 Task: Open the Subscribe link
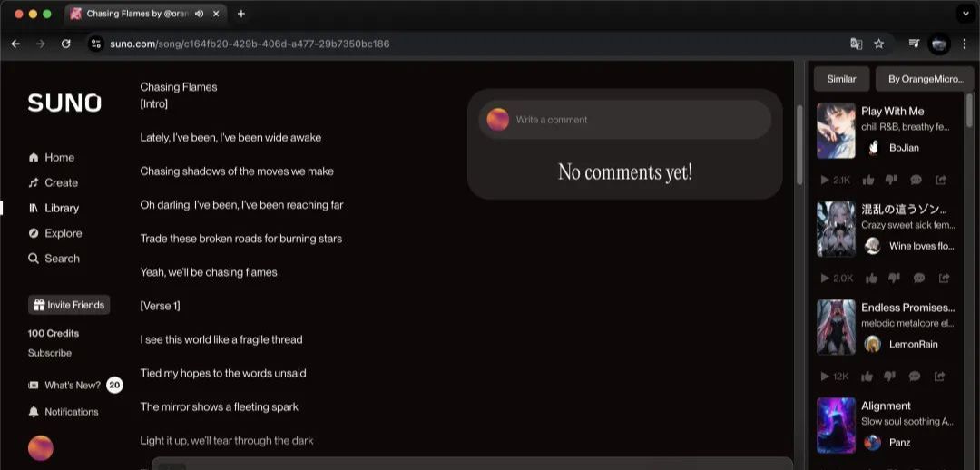tap(50, 353)
